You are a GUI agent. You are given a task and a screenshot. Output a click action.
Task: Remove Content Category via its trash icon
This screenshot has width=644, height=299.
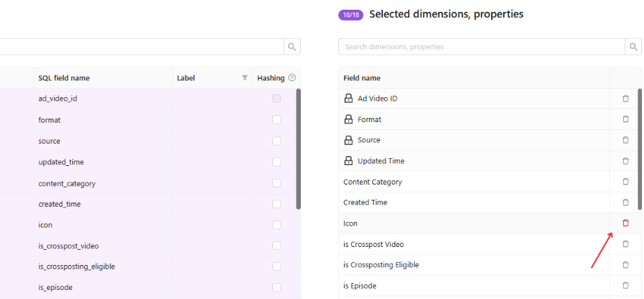point(625,181)
